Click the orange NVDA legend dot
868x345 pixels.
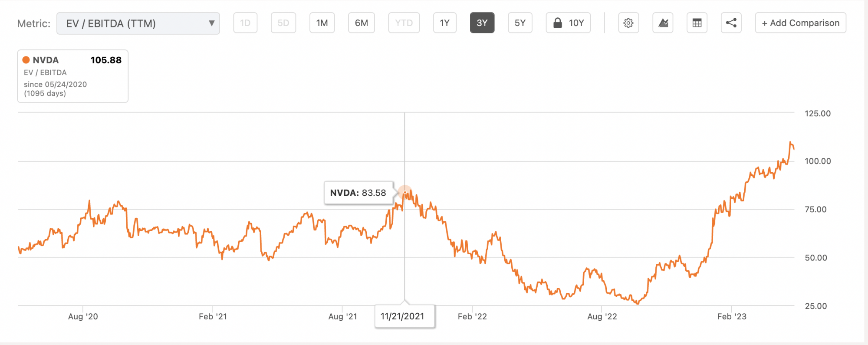pyautogui.click(x=26, y=60)
